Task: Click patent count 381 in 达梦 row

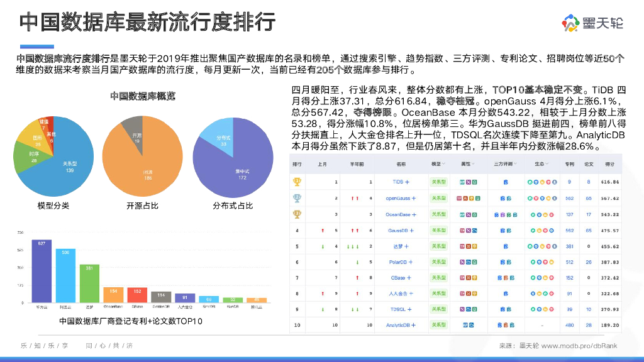Action: point(569,246)
